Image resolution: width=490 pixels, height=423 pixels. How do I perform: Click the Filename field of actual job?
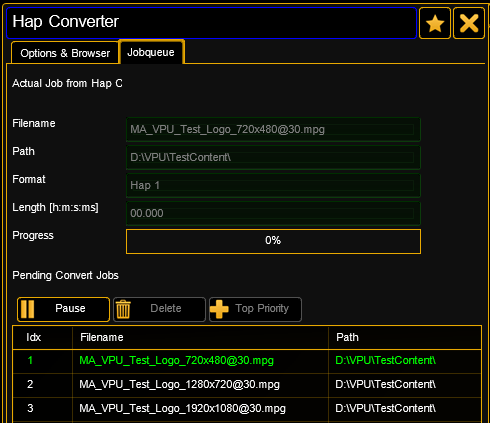coord(273,129)
